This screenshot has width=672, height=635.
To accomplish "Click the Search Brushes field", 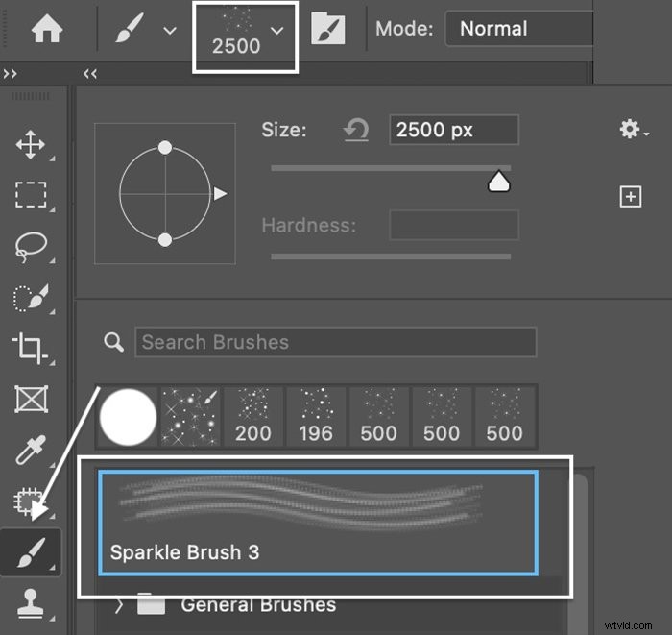I will pos(336,342).
